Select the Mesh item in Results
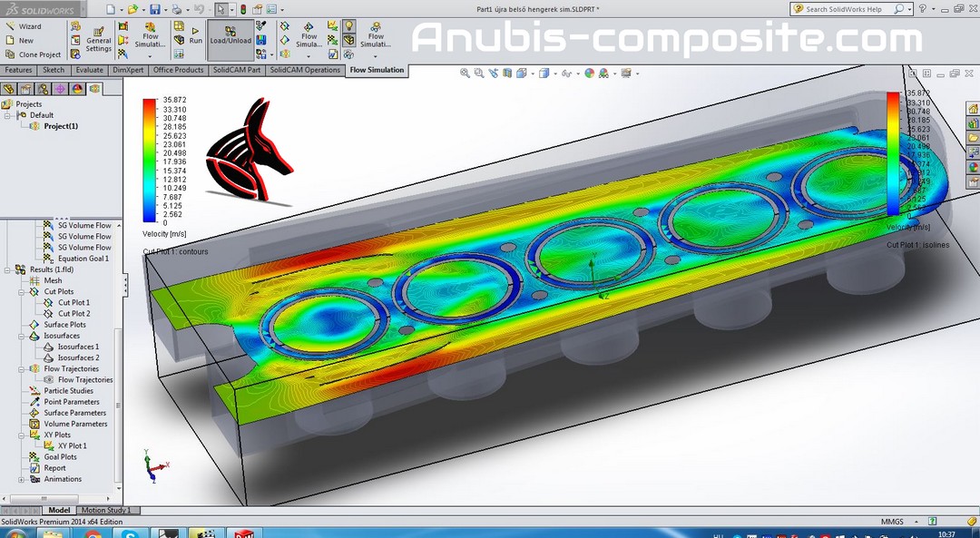The width and height of the screenshot is (980, 538). coord(53,280)
